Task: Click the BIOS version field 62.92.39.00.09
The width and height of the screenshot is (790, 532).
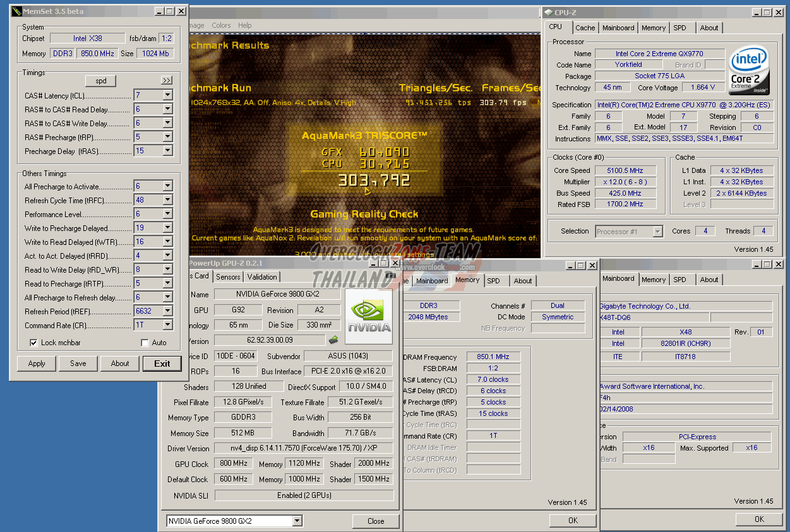Action: (270, 341)
